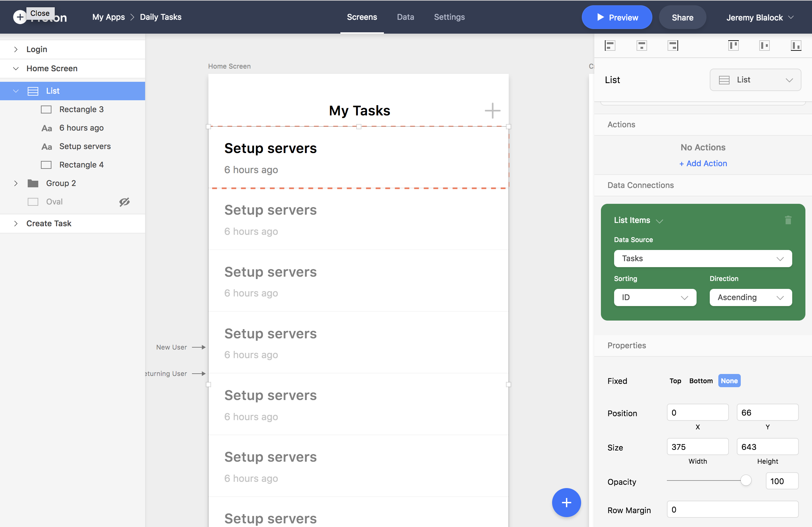Click the align vertical centers icon

[764, 46]
